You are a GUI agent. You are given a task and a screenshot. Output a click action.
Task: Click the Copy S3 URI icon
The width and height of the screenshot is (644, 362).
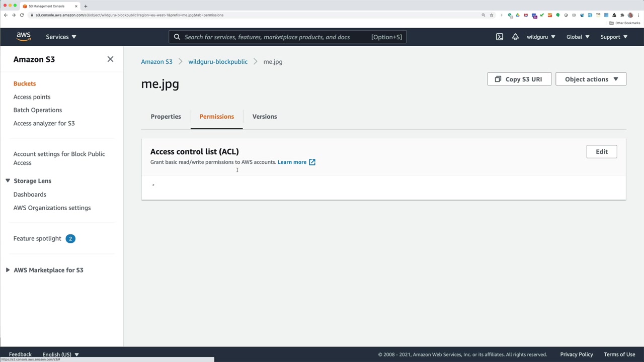(x=498, y=79)
